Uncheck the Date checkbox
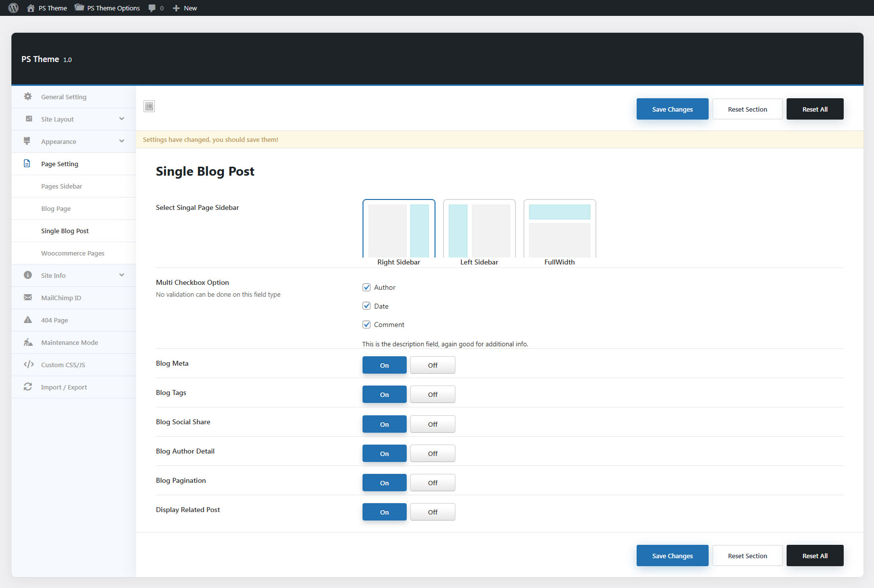 tap(366, 306)
